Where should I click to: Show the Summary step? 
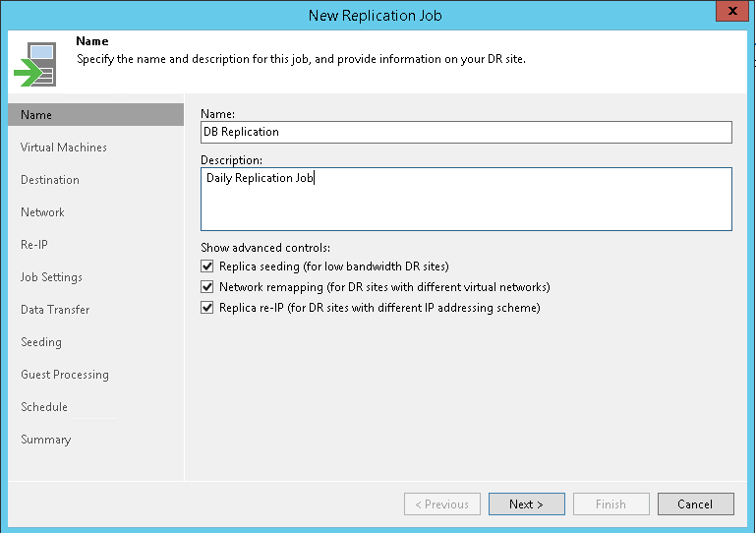pyautogui.click(x=46, y=440)
